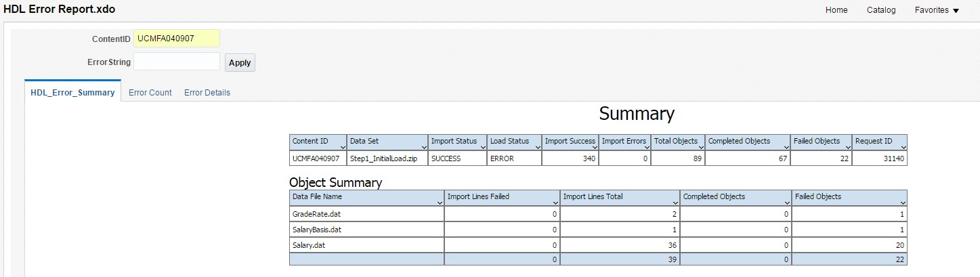The width and height of the screenshot is (980, 277).
Task: Focus the ErrorString text box
Action: pyautogui.click(x=177, y=62)
